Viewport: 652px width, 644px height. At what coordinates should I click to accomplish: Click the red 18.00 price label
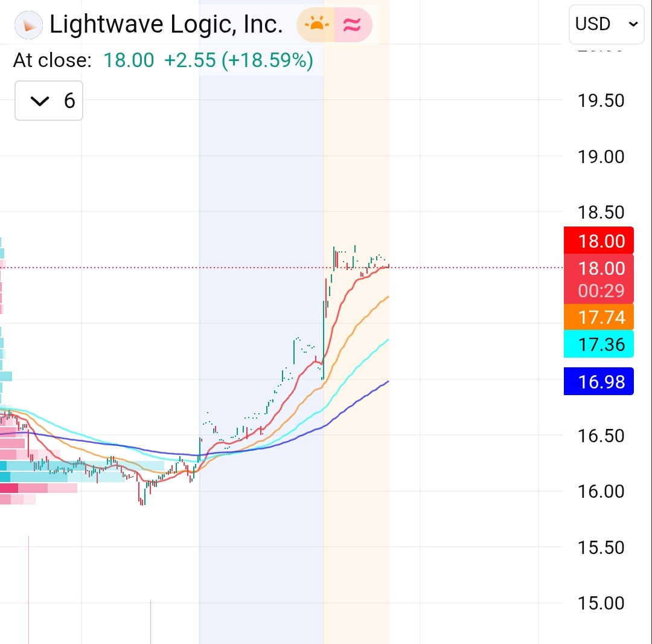tap(598, 240)
